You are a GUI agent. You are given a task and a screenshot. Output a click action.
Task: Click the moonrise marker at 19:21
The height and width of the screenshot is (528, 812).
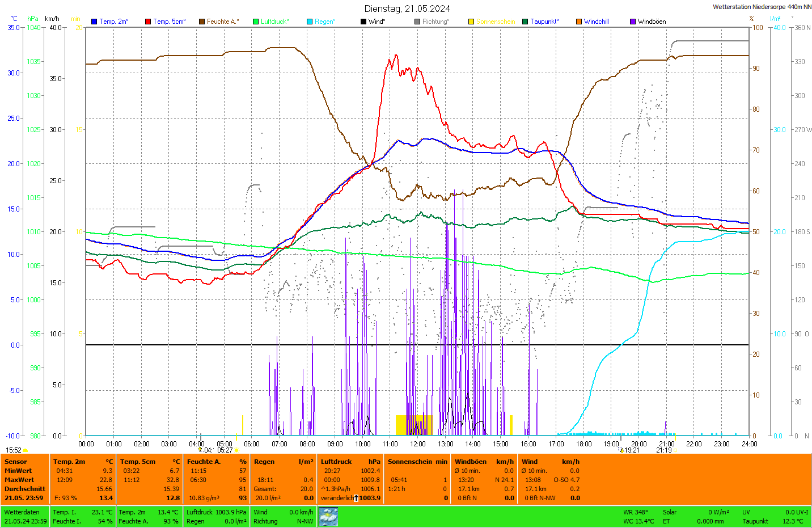pyautogui.click(x=621, y=450)
